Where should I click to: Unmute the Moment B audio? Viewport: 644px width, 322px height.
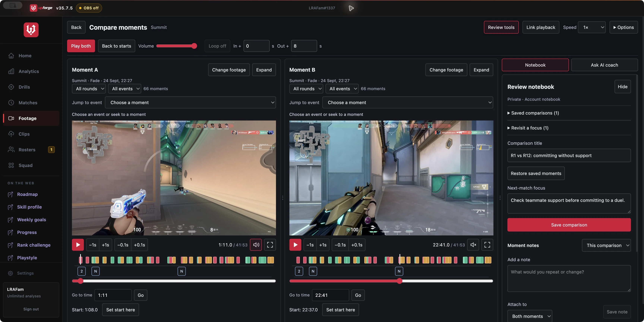click(x=473, y=245)
